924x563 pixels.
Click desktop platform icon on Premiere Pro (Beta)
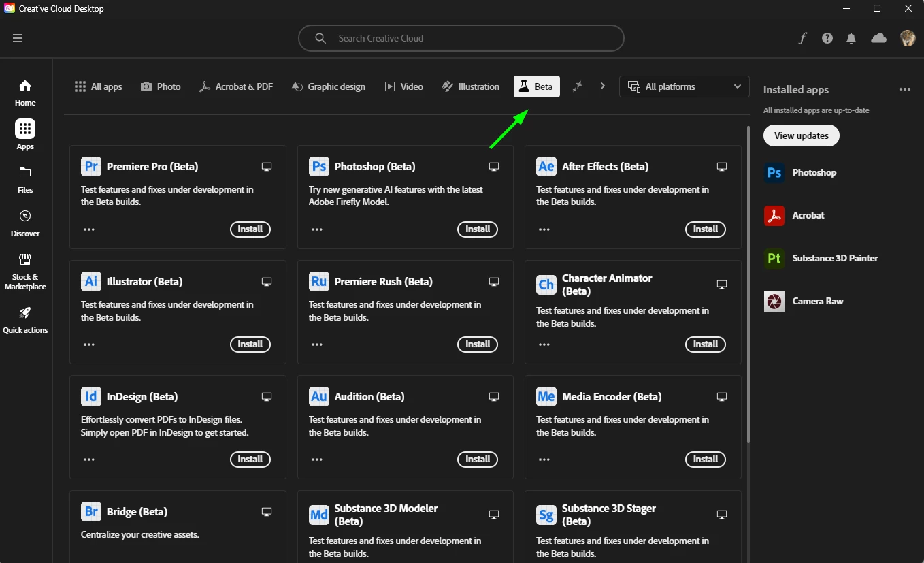pyautogui.click(x=267, y=167)
